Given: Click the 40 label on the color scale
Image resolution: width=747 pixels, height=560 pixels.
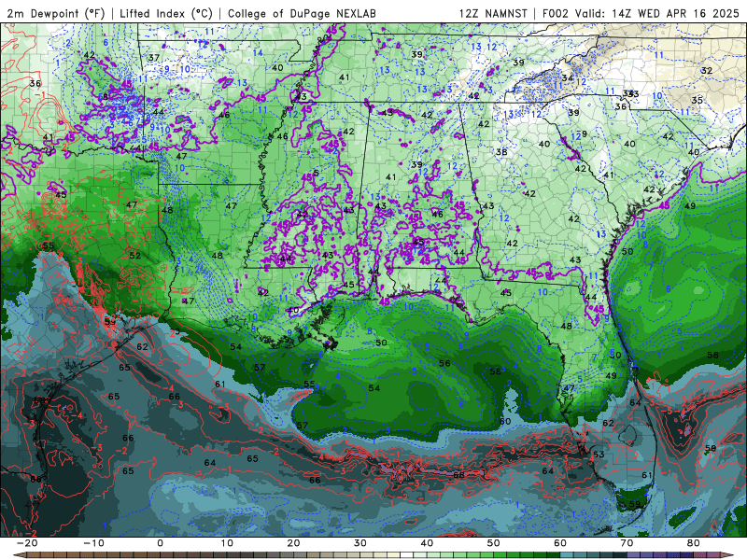Looking at the screenshot, I should point(427,543).
